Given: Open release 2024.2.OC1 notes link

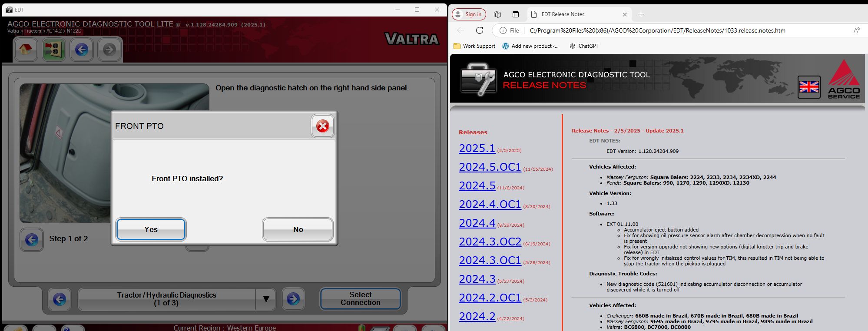Looking at the screenshot, I should coord(490,298).
